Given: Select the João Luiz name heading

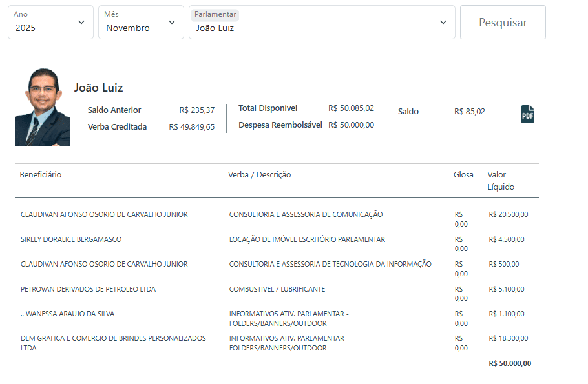Looking at the screenshot, I should click(98, 88).
